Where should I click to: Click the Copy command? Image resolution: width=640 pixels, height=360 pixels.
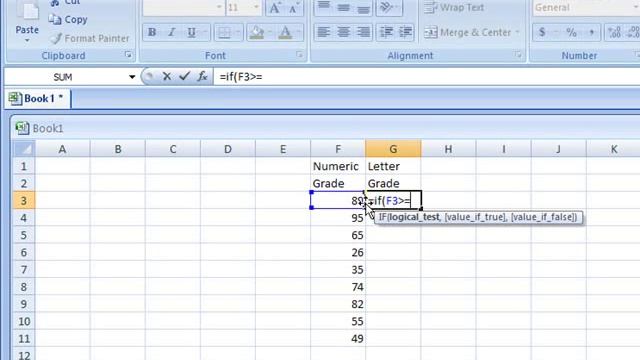tap(68, 20)
